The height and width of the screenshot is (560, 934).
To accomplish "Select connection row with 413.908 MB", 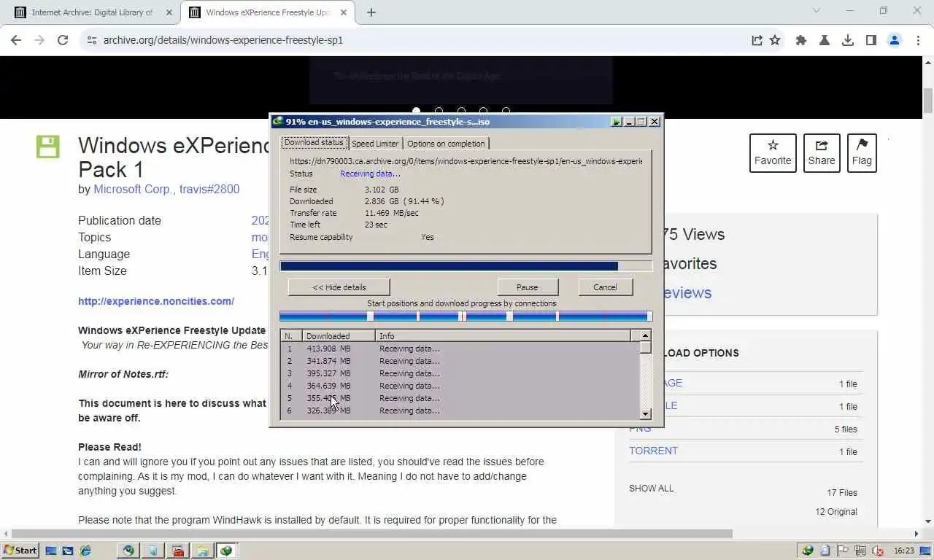I will pyautogui.click(x=460, y=349).
